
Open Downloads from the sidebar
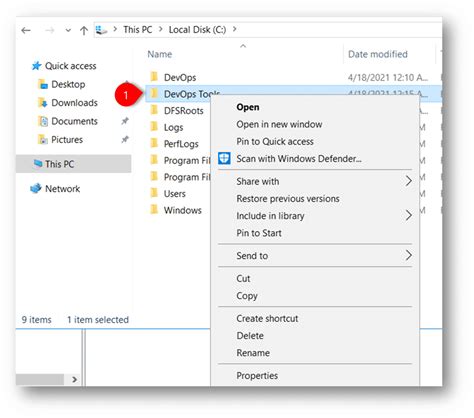(x=74, y=103)
